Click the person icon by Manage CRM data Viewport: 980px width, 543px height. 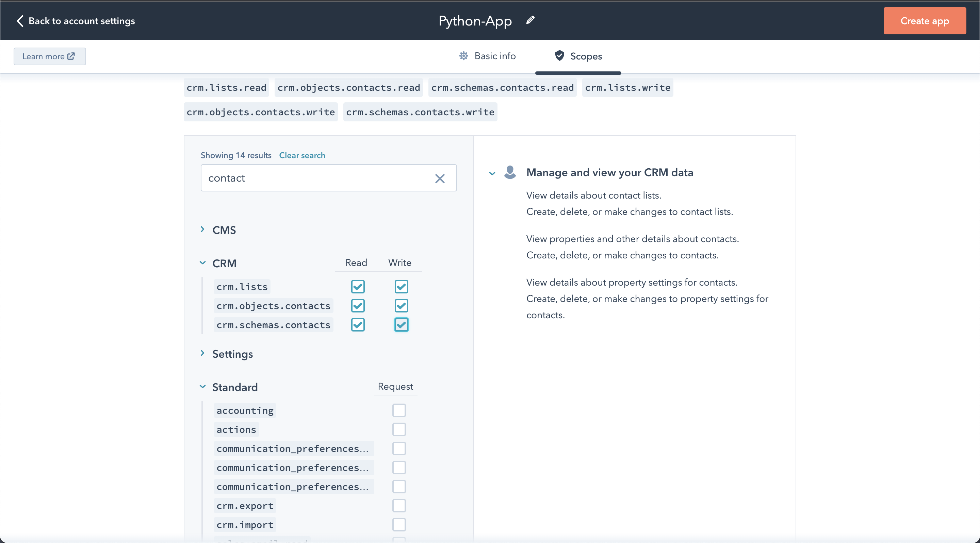click(x=510, y=172)
